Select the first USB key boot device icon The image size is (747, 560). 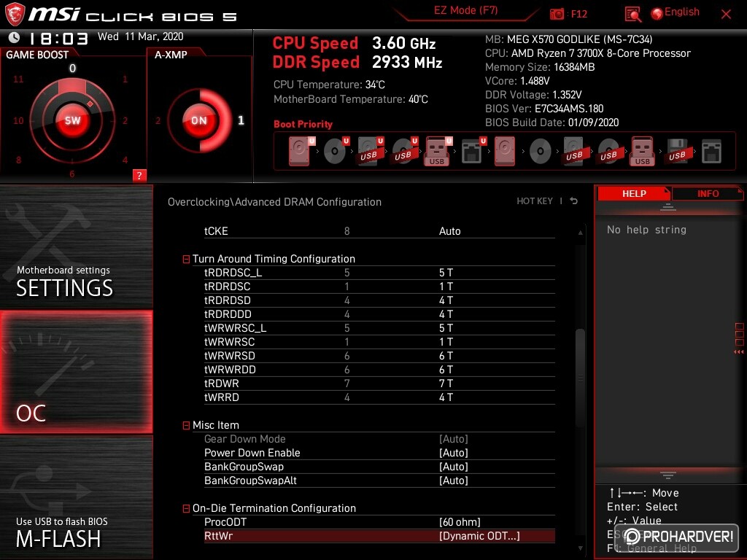438,152
